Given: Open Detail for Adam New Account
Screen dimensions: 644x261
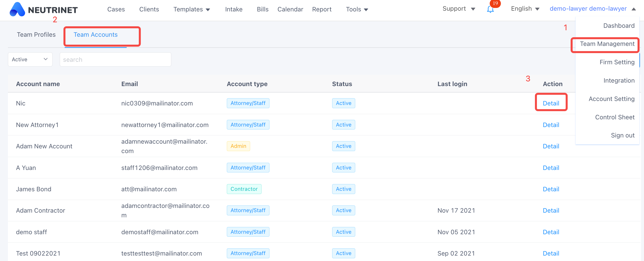Looking at the screenshot, I should tap(551, 146).
